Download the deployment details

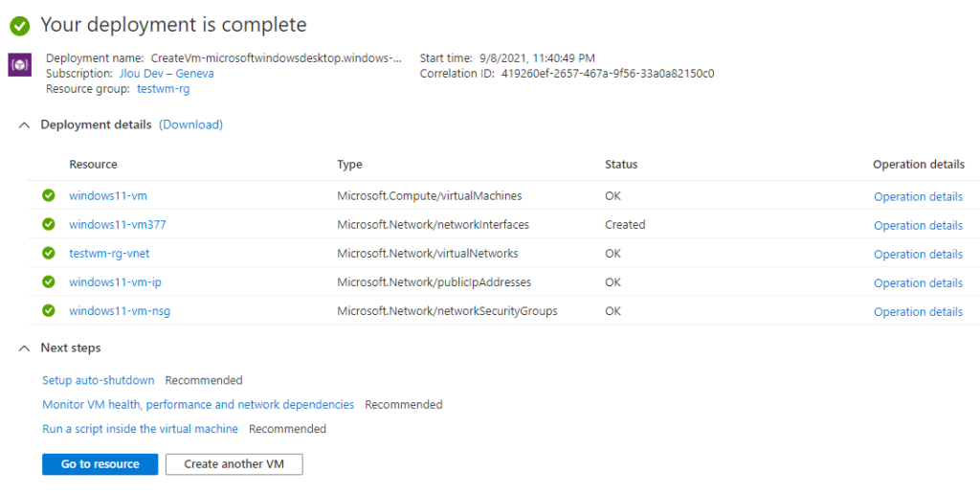tap(190, 124)
